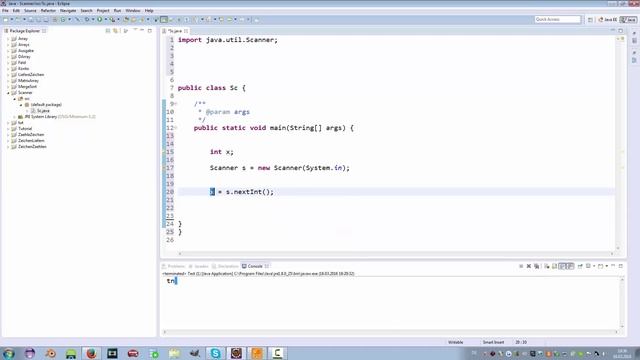This screenshot has width=640, height=360.
Task: Click the Skype icon in taskbar
Action: (x=215, y=353)
